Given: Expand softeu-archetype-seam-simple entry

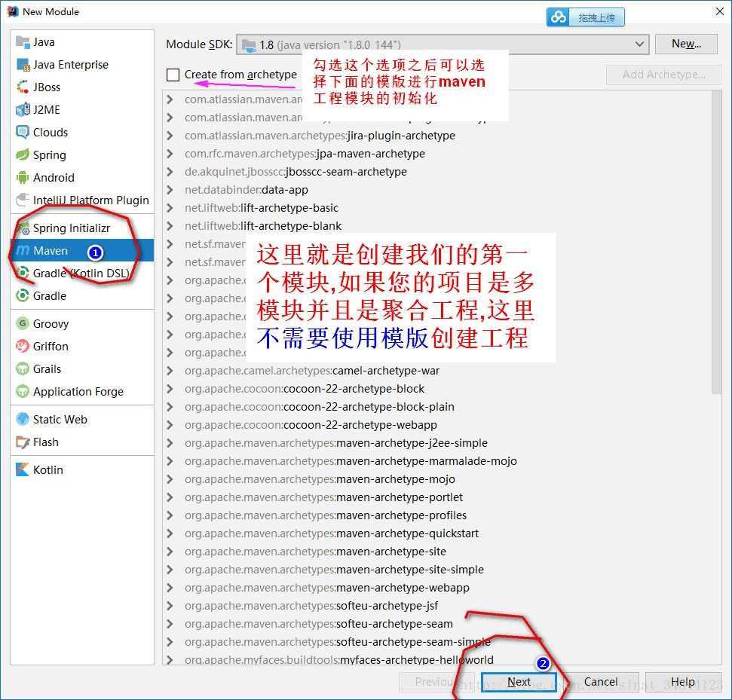Looking at the screenshot, I should 170,642.
